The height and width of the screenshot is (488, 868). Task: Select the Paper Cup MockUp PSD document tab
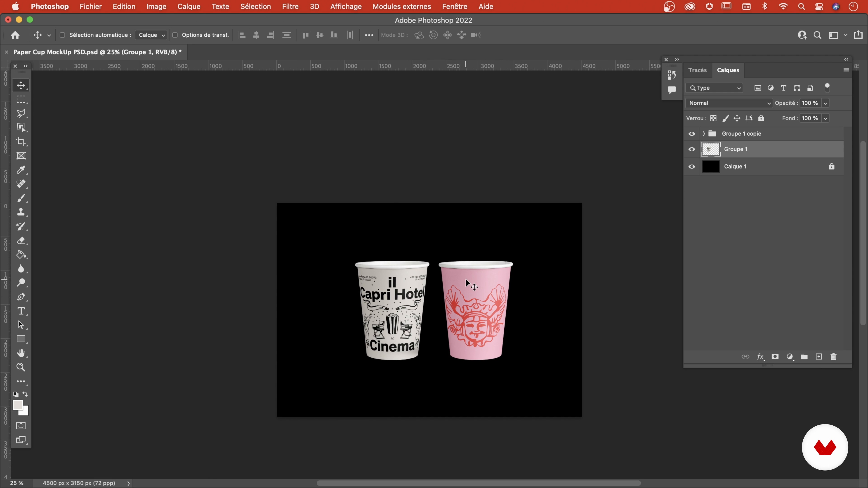coord(97,52)
